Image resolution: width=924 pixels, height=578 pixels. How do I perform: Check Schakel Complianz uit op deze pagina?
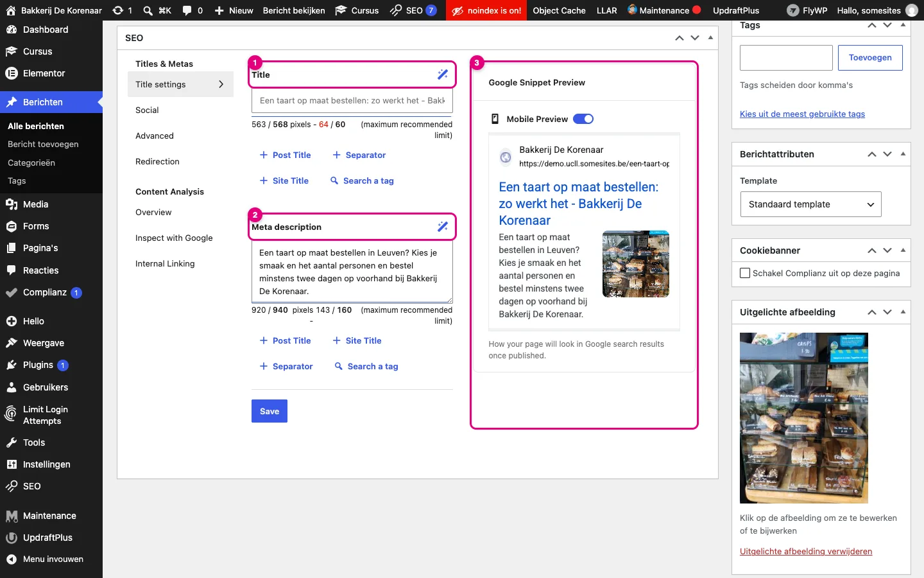745,273
